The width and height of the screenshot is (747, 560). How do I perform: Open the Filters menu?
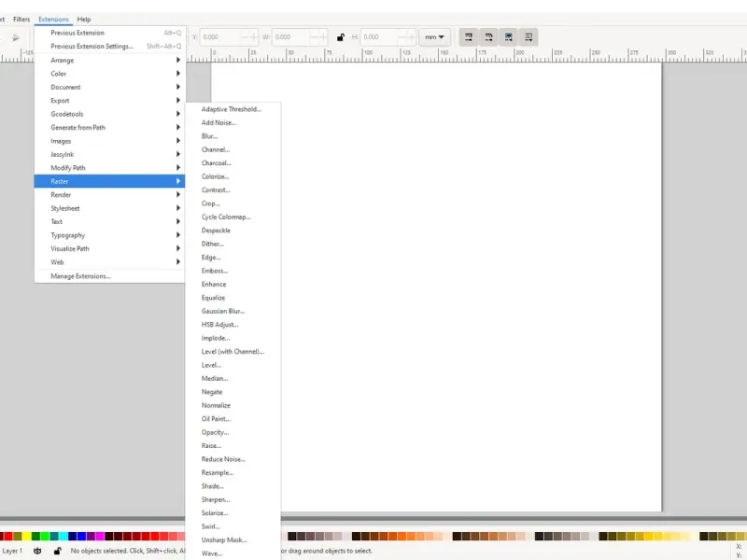(x=21, y=20)
